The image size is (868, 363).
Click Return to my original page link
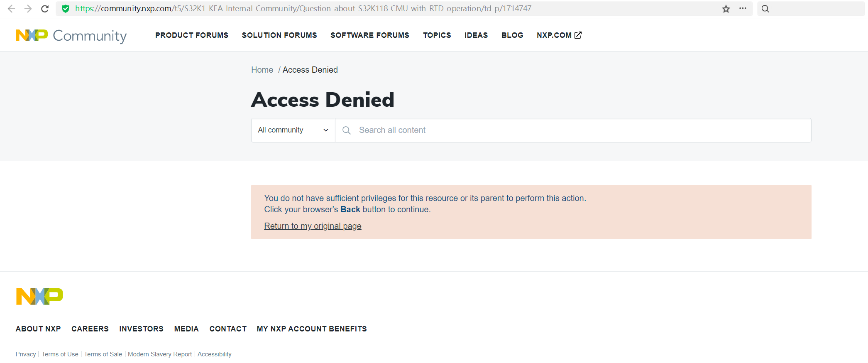[x=313, y=226]
